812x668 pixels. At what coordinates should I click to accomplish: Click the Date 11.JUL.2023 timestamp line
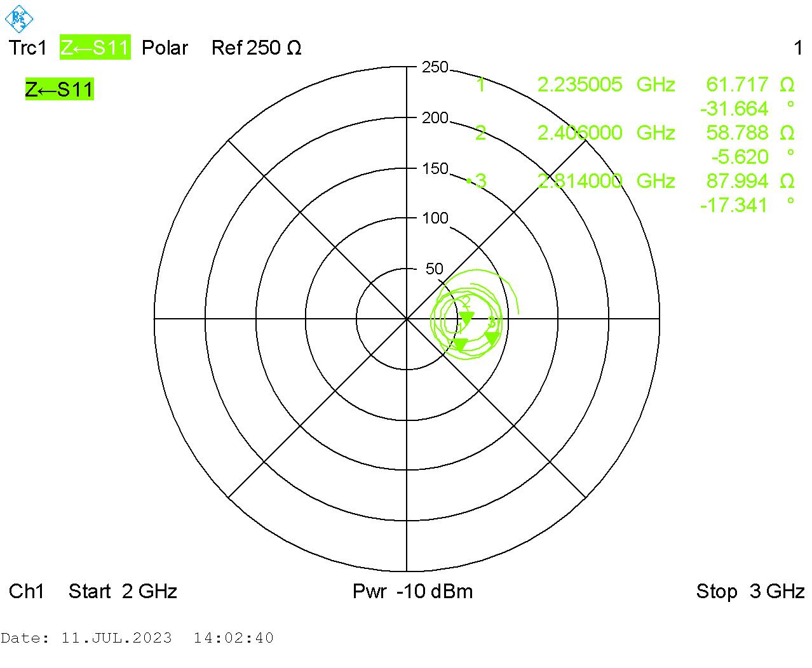[x=137, y=638]
